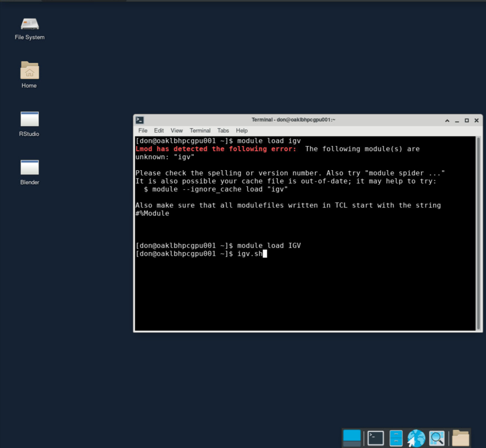Launch Blender from the desktop
The image size is (486, 448).
pyautogui.click(x=30, y=172)
